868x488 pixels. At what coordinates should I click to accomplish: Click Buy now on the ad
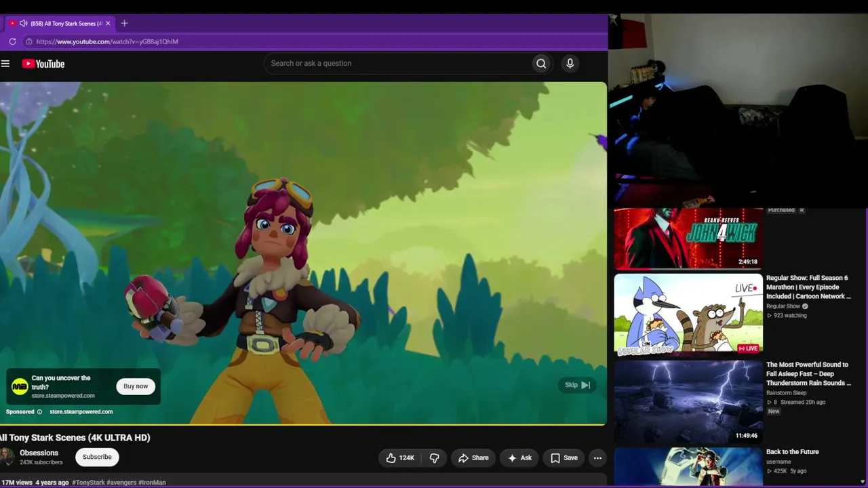click(136, 386)
